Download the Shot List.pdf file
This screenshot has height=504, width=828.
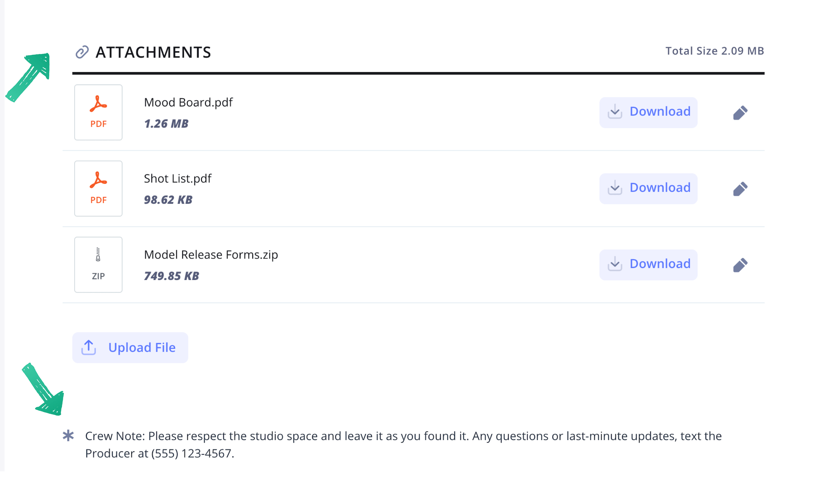pos(648,188)
